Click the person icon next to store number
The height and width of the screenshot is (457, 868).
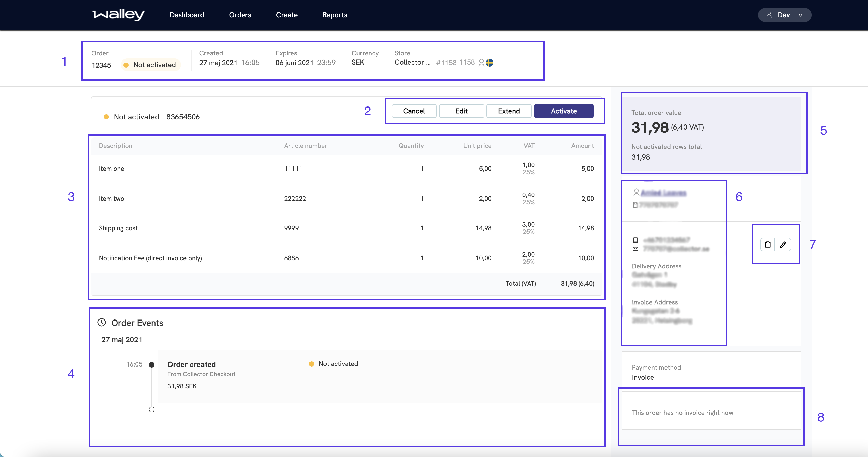point(481,63)
